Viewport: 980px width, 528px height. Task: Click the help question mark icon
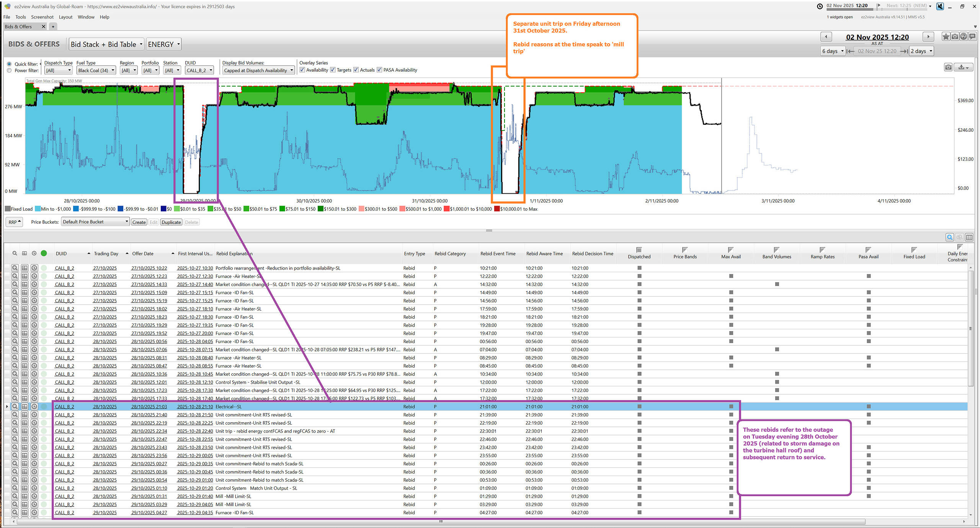(x=964, y=37)
